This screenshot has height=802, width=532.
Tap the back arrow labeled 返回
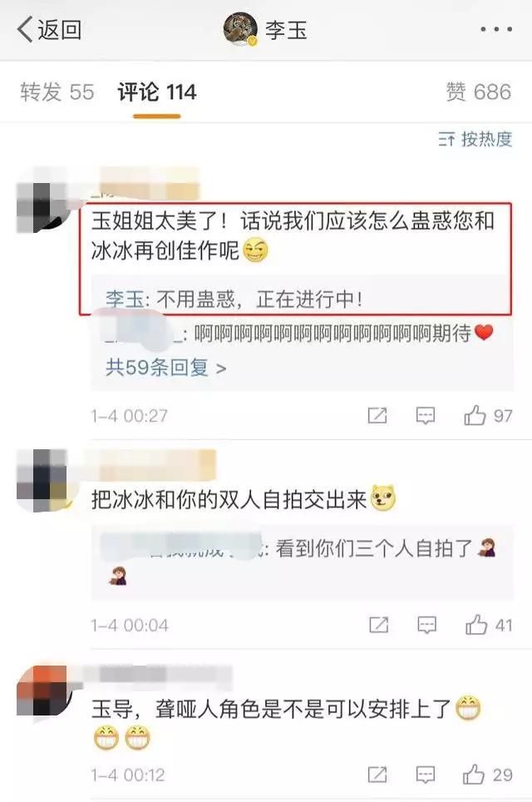point(49,29)
